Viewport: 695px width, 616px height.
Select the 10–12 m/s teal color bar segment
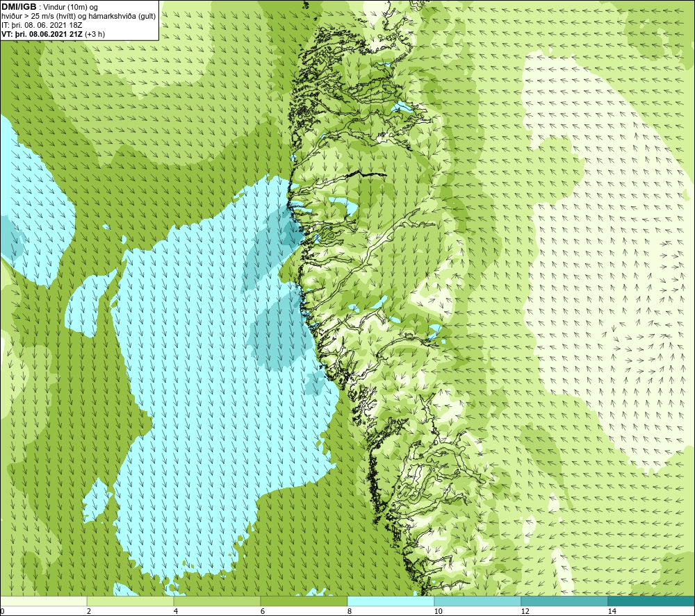coord(478,601)
